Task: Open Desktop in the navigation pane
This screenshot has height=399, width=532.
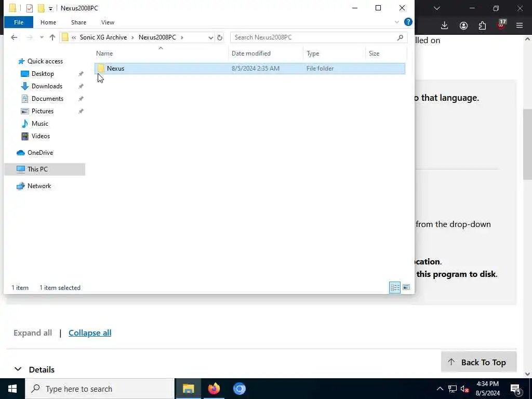Action: [x=43, y=74]
